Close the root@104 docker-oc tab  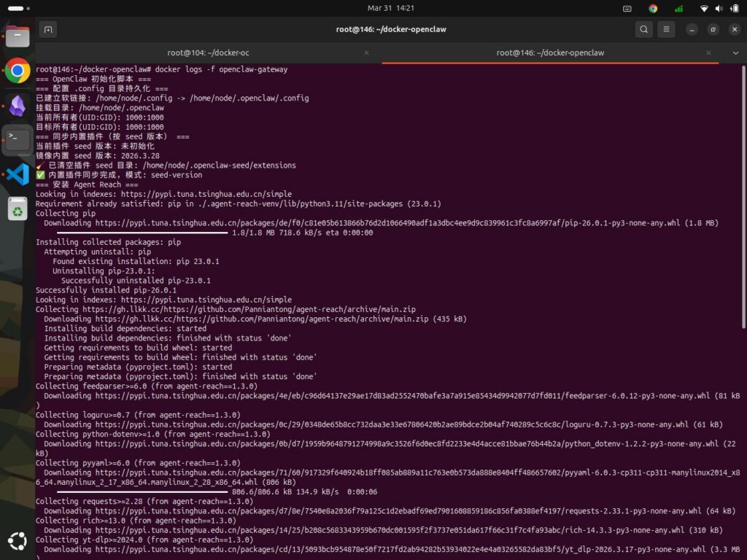point(367,52)
